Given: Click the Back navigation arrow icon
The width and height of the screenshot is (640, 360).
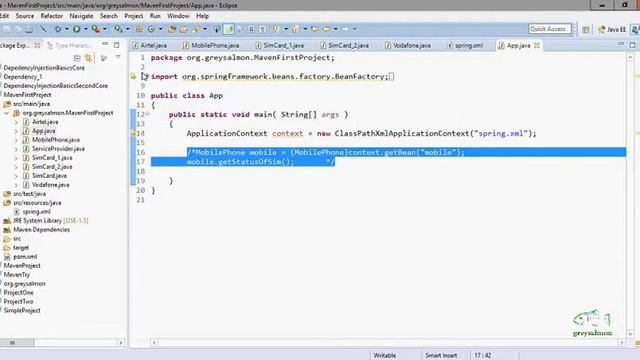Looking at the screenshot, I should click(326, 29).
